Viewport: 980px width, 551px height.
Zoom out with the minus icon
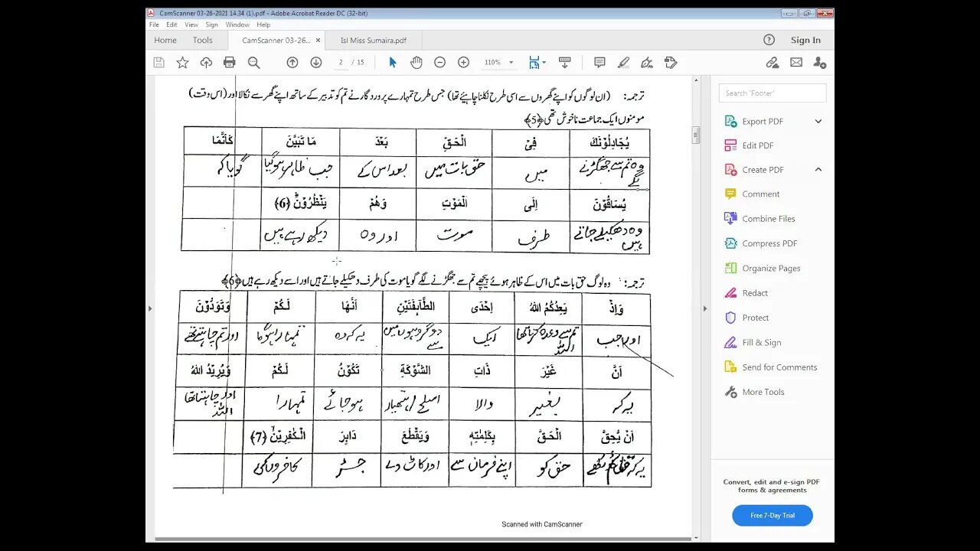[x=439, y=63]
